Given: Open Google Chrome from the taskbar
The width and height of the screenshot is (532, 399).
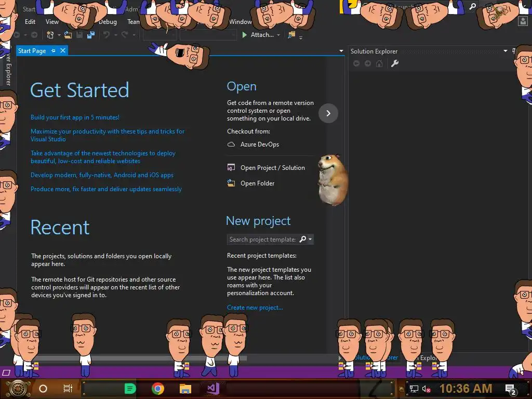Looking at the screenshot, I should pyautogui.click(x=158, y=389).
